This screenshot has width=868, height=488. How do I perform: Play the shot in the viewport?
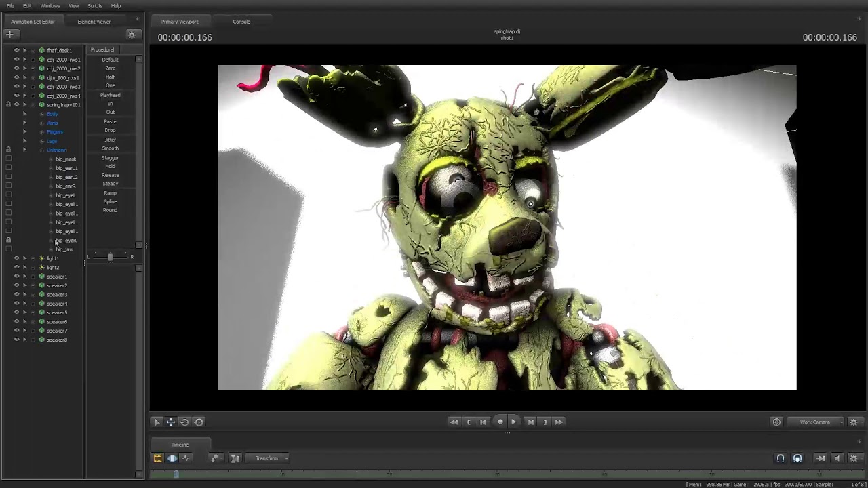coord(514,422)
